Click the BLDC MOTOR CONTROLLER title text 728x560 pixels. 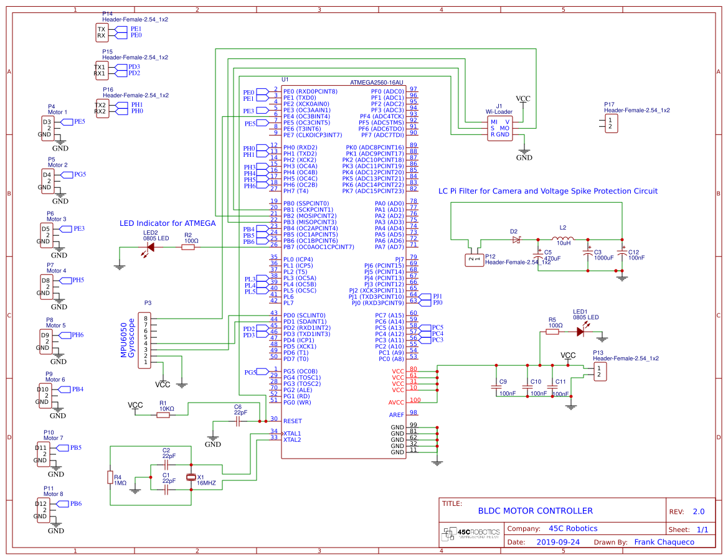pyautogui.click(x=537, y=510)
